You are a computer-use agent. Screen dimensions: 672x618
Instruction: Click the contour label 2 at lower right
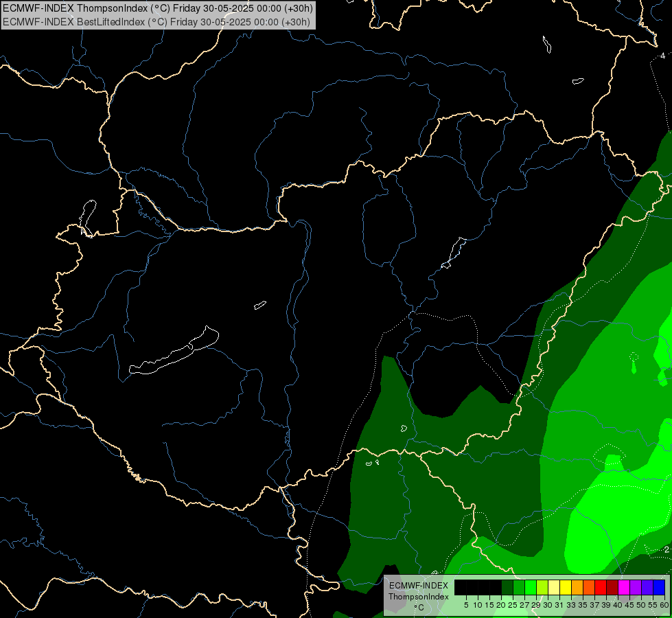point(667,549)
